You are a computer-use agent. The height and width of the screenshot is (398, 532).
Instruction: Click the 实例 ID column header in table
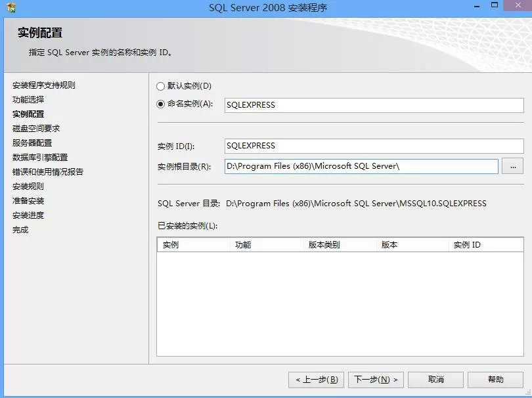(x=485, y=245)
